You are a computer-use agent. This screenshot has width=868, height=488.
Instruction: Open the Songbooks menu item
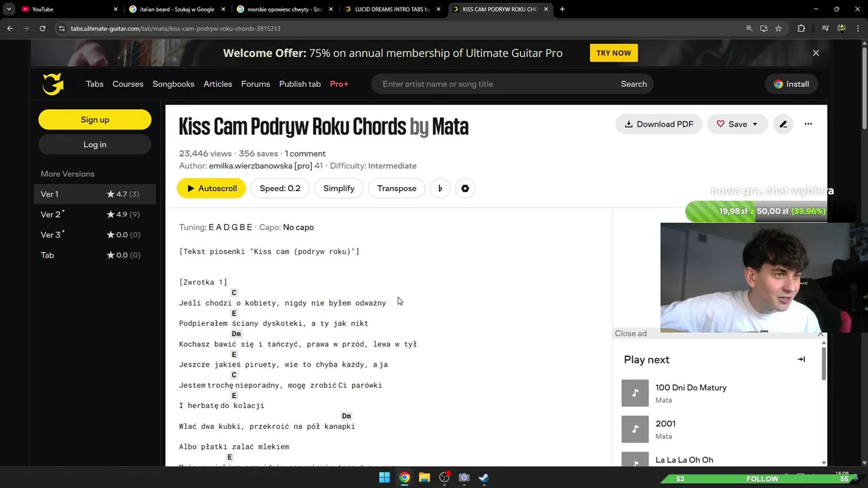point(174,84)
